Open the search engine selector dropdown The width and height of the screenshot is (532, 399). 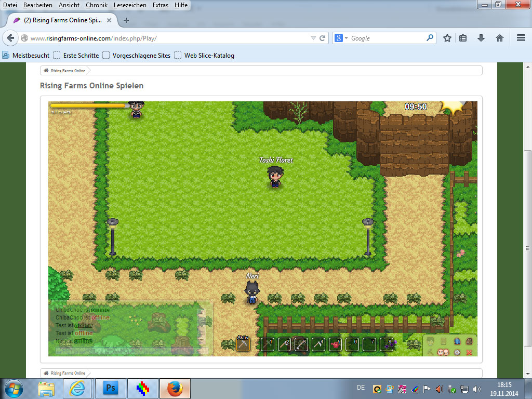(x=341, y=38)
